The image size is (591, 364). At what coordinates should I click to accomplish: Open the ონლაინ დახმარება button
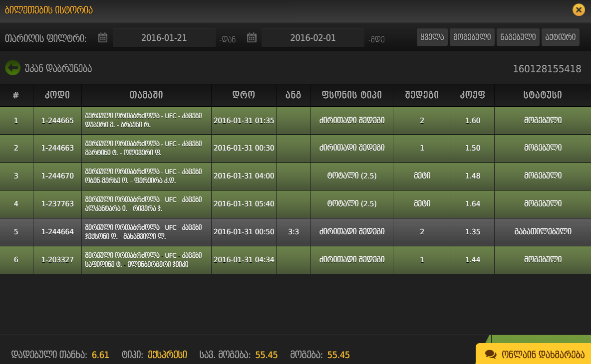(533, 354)
